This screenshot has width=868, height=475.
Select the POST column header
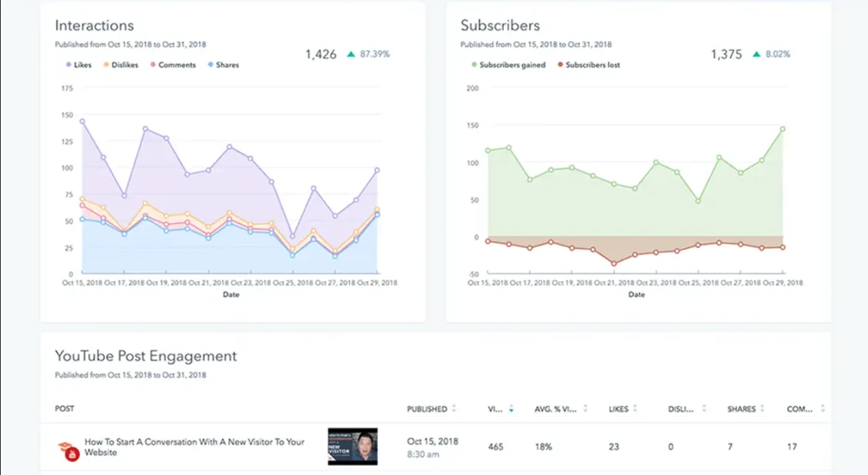[64, 409]
